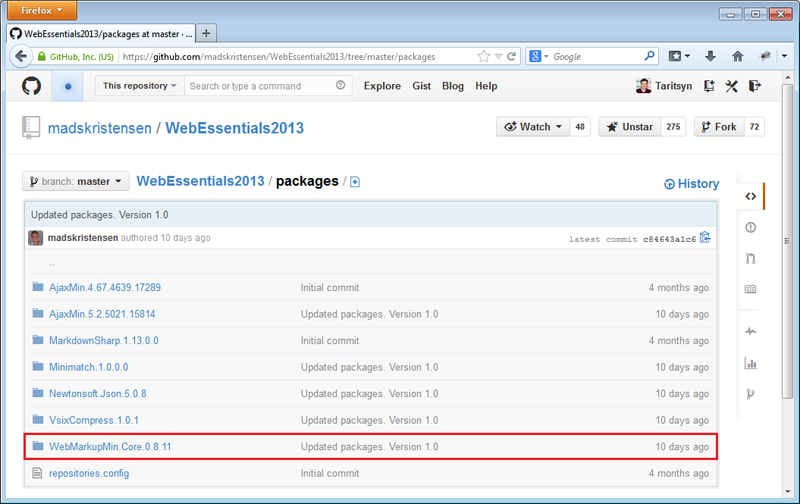Toggle Unstar on the repository
This screenshot has width=800, height=504.
[630, 127]
